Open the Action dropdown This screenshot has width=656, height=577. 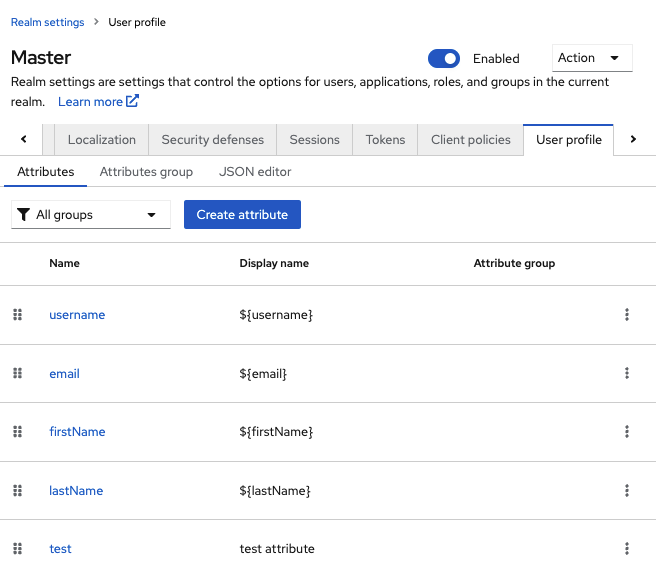point(592,58)
